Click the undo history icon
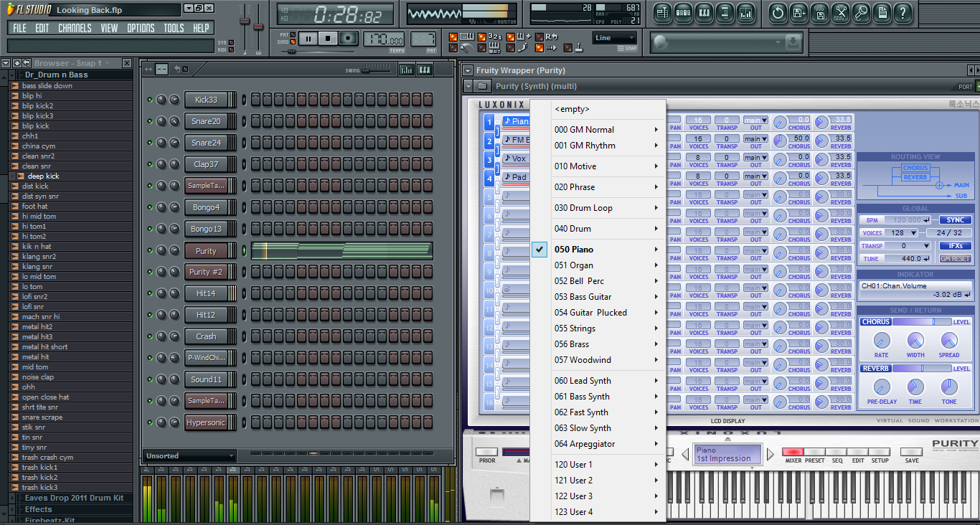980x525 pixels. (778, 12)
